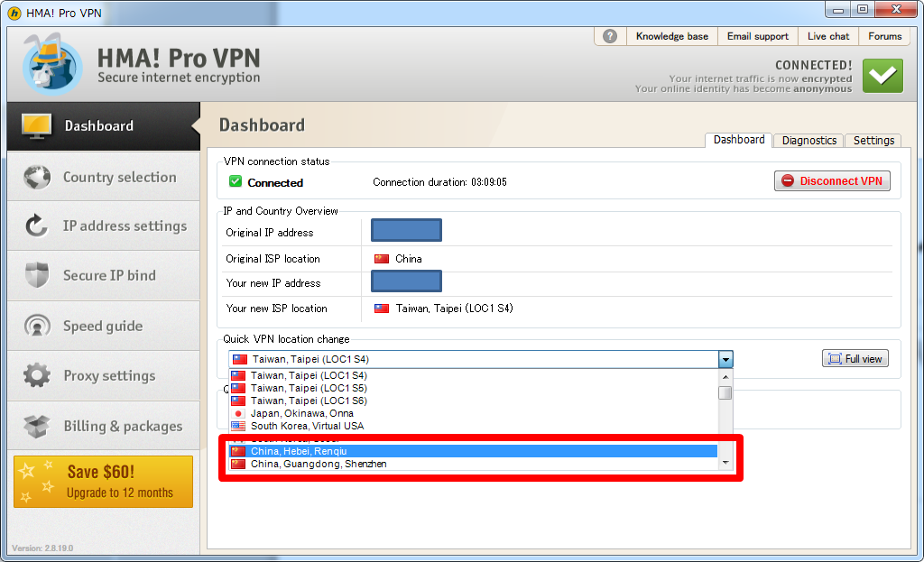Click the flag icon beside South Korea, Virtual USA
Screen dimensions: 924x562
(x=238, y=426)
